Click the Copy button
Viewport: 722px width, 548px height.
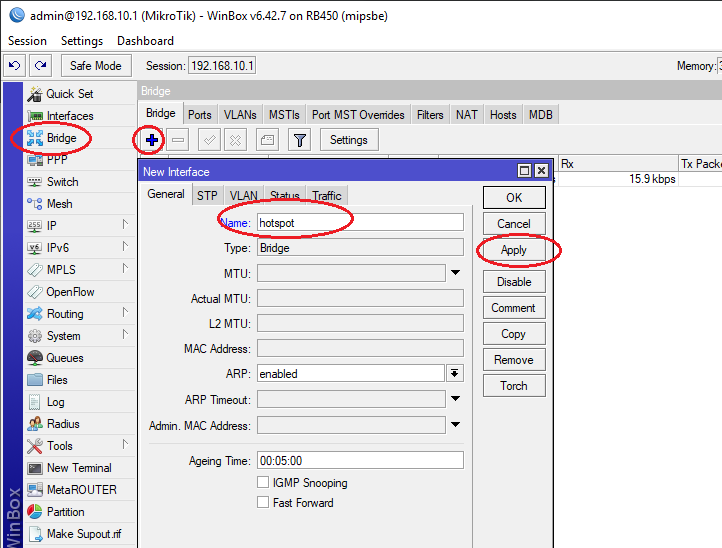(x=514, y=334)
